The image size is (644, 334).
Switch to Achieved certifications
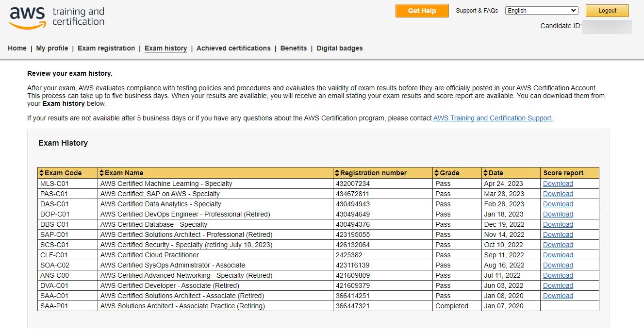coord(233,48)
